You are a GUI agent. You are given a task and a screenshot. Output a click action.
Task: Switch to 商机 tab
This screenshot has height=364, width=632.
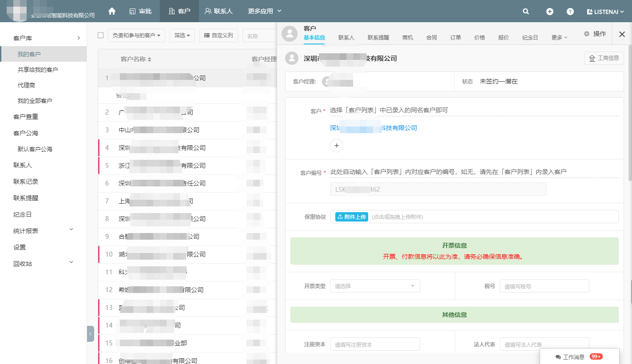point(408,38)
